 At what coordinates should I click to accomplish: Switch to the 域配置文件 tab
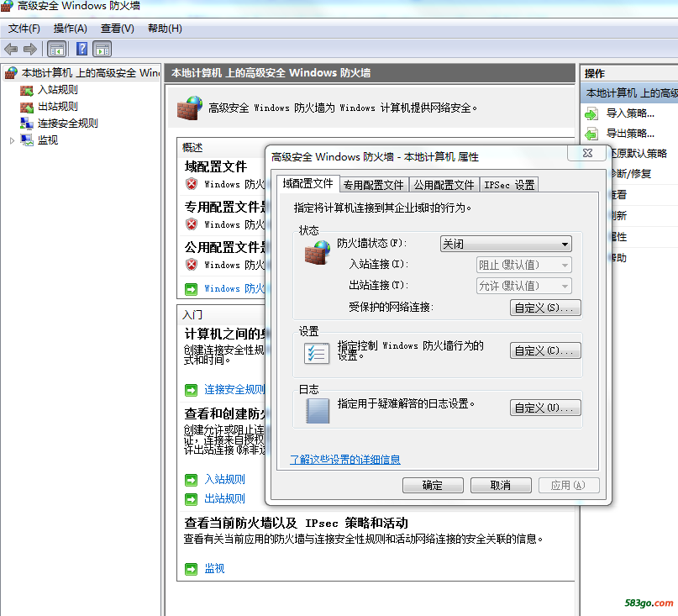[307, 184]
